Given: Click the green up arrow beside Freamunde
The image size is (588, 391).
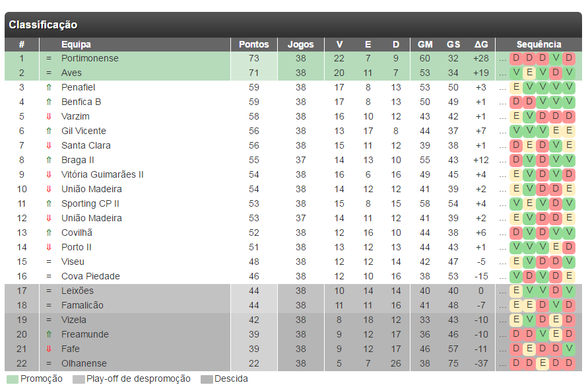Looking at the screenshot, I should [49, 334].
